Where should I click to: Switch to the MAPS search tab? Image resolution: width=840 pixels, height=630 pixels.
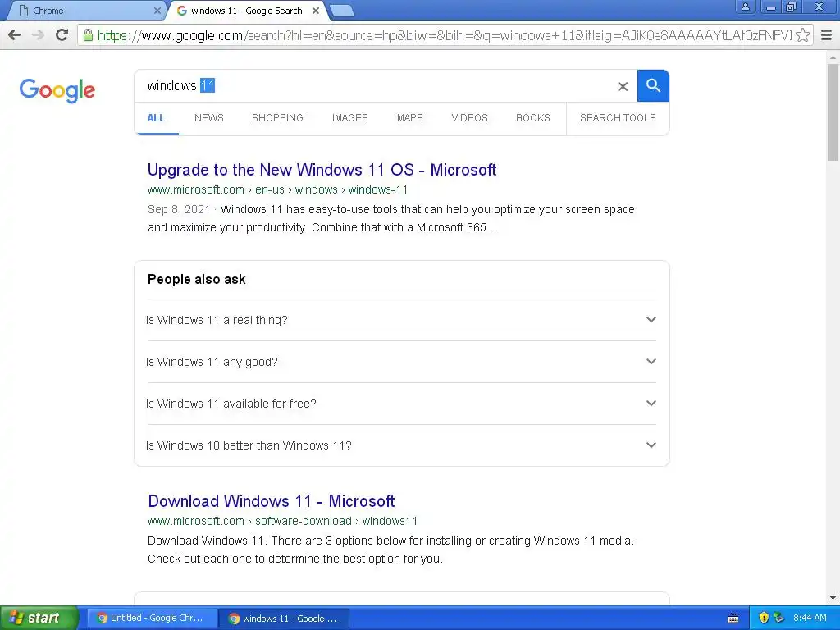[x=410, y=118]
